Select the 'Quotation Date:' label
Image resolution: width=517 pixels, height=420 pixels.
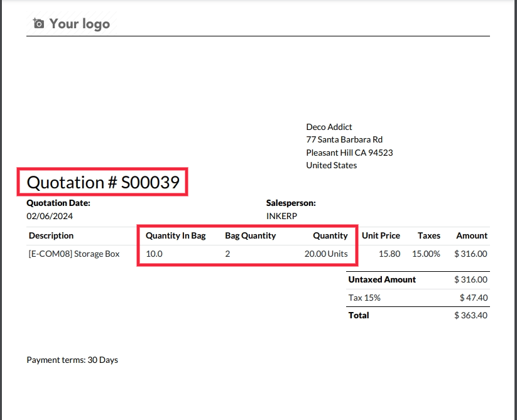[58, 203]
